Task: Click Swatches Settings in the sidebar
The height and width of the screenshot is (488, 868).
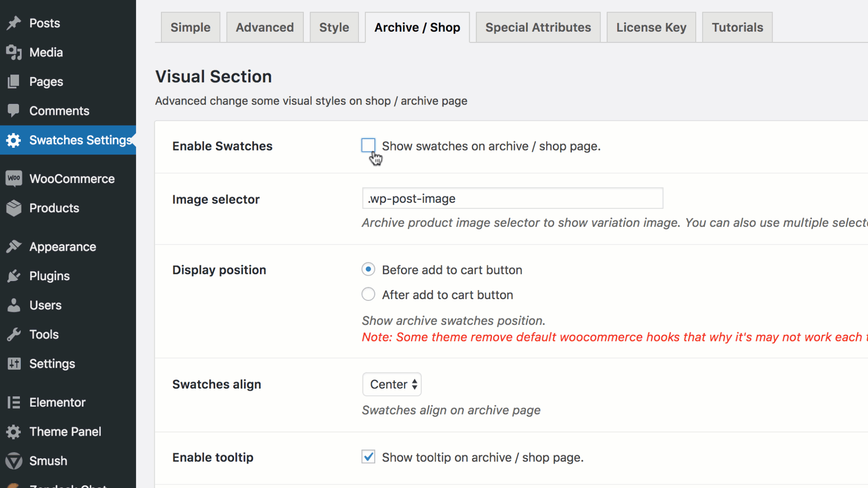Action: point(68,140)
